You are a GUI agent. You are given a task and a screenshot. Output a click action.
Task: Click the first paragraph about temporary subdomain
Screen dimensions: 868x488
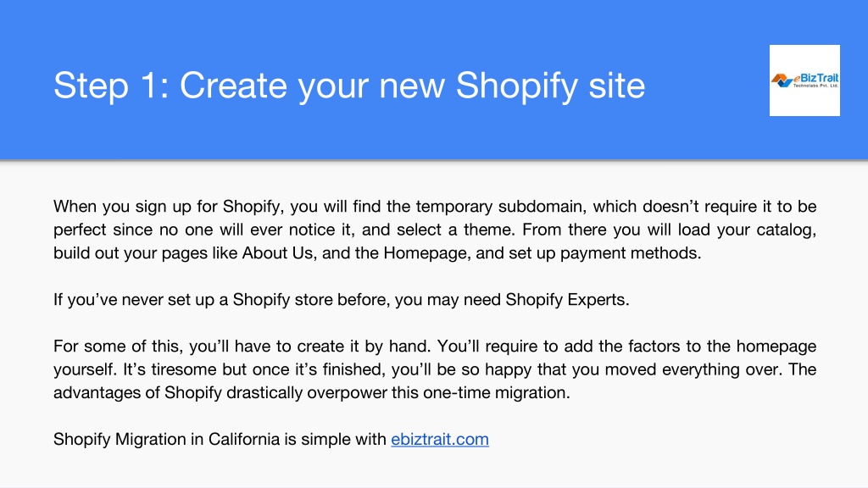point(435,230)
